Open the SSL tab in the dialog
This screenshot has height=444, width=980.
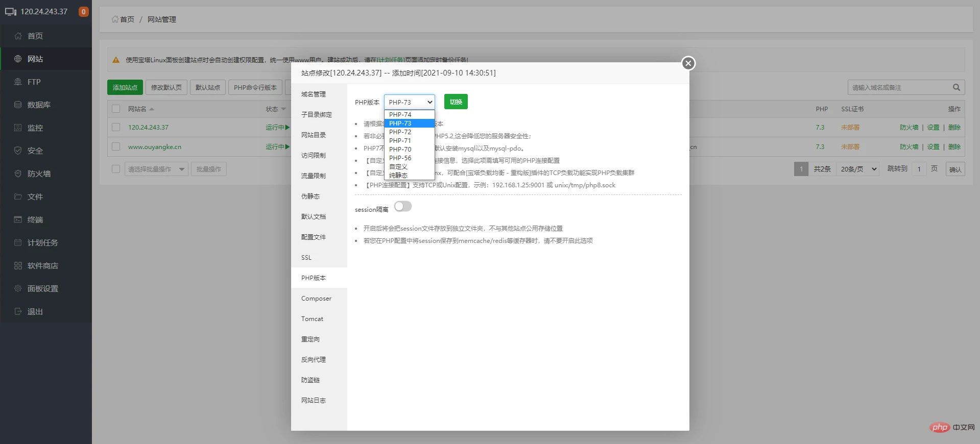319,257
